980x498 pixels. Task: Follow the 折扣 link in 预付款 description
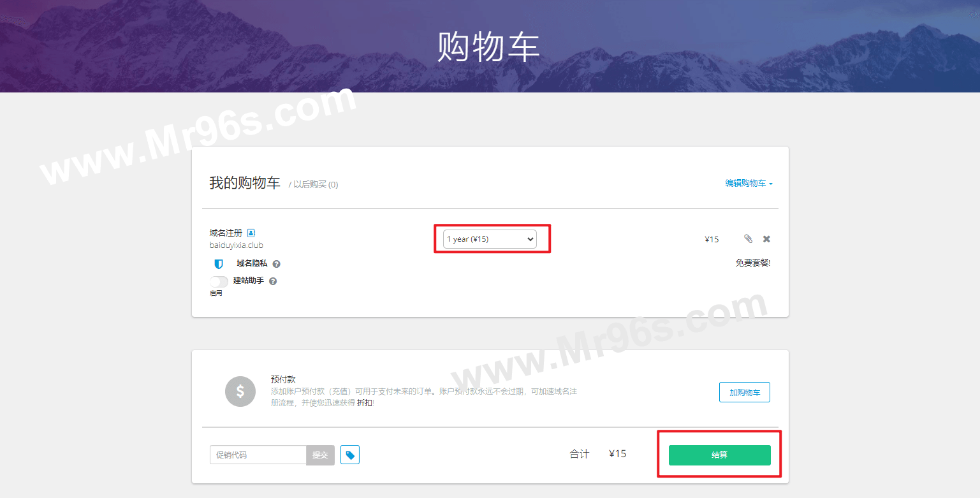[x=365, y=403]
